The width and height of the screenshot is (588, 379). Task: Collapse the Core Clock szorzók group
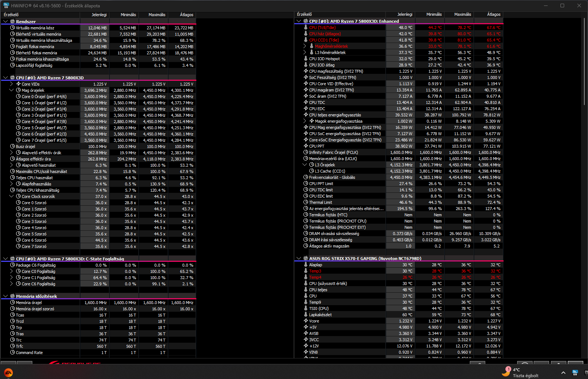coord(11,196)
